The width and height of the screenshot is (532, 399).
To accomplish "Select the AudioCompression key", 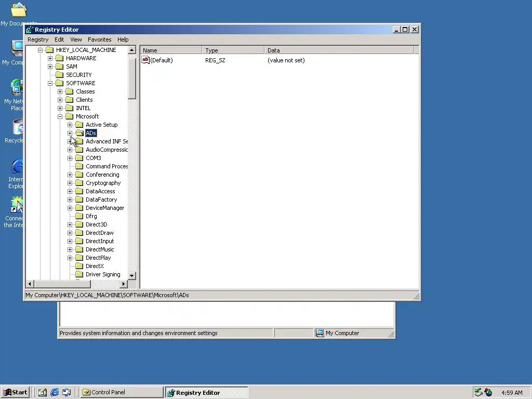I will (x=107, y=150).
